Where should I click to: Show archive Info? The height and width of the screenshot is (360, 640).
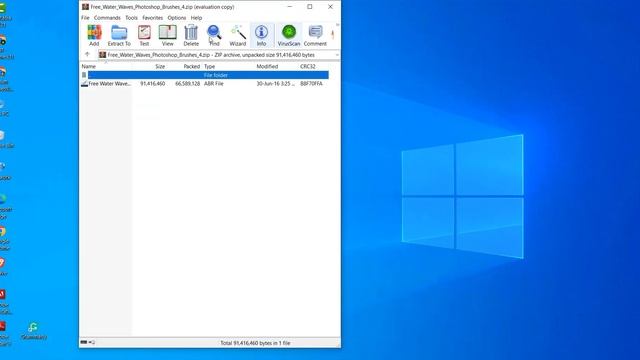coord(261,35)
